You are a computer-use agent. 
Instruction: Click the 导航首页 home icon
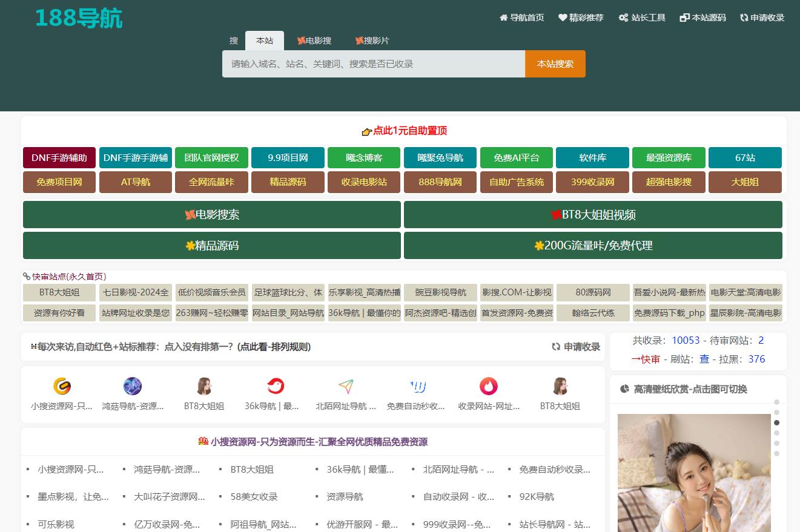503,18
